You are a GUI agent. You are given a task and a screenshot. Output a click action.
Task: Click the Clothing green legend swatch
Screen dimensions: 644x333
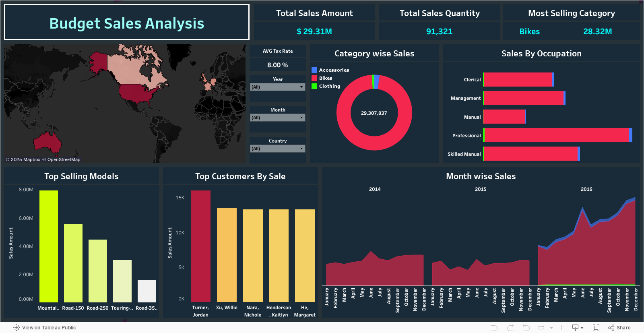pyautogui.click(x=314, y=86)
